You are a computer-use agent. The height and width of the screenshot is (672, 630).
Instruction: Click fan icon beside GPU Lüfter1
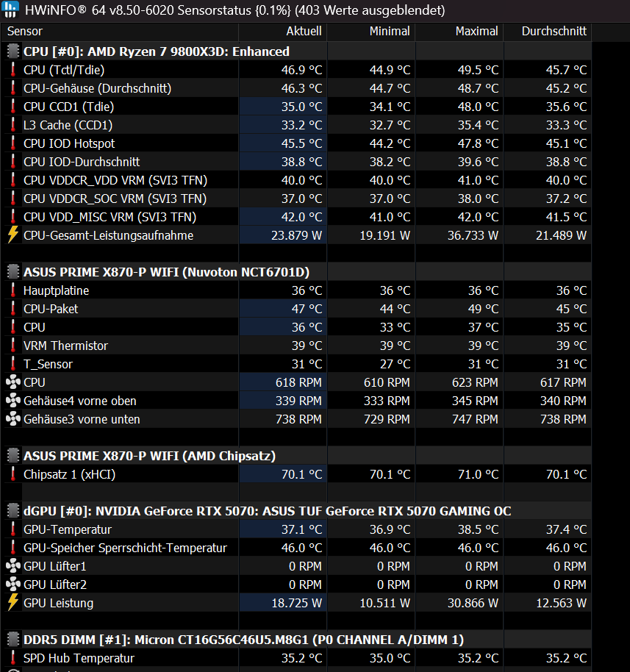tap(13, 565)
